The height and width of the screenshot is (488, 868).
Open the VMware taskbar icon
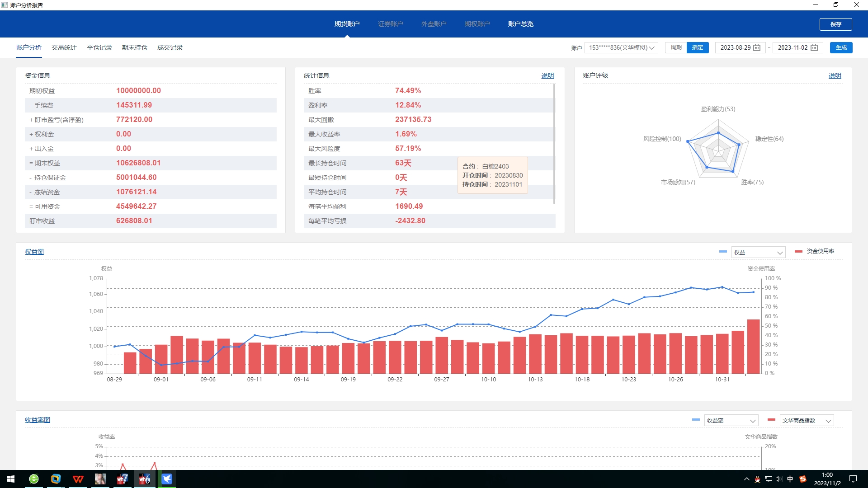(x=56, y=479)
